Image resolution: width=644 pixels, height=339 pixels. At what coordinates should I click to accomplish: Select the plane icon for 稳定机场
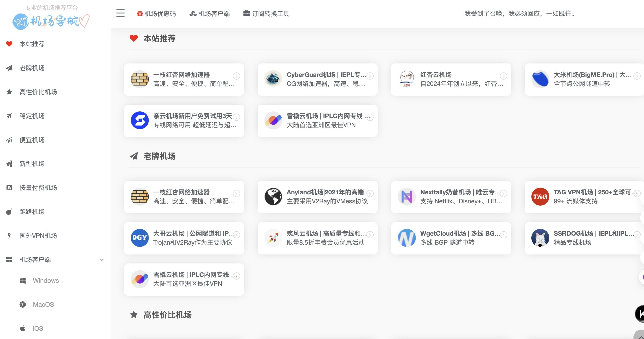9,116
